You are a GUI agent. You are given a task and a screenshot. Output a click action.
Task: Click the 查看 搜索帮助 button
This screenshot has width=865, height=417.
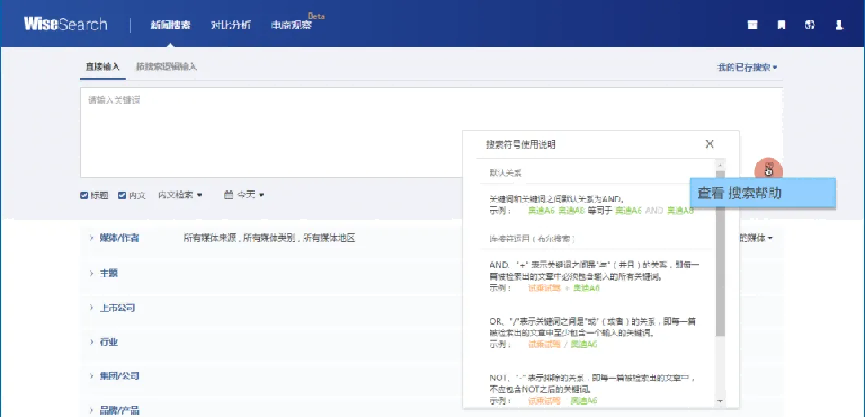(762, 193)
